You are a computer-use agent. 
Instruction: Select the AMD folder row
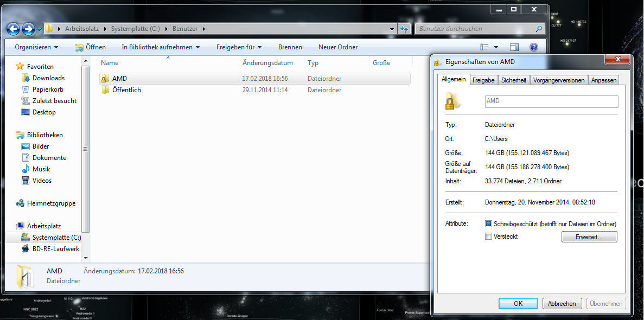(254, 79)
